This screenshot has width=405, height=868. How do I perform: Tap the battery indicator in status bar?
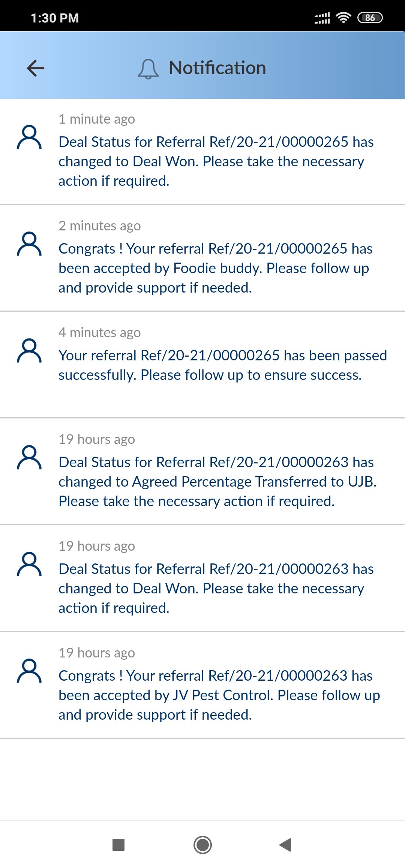(x=370, y=18)
